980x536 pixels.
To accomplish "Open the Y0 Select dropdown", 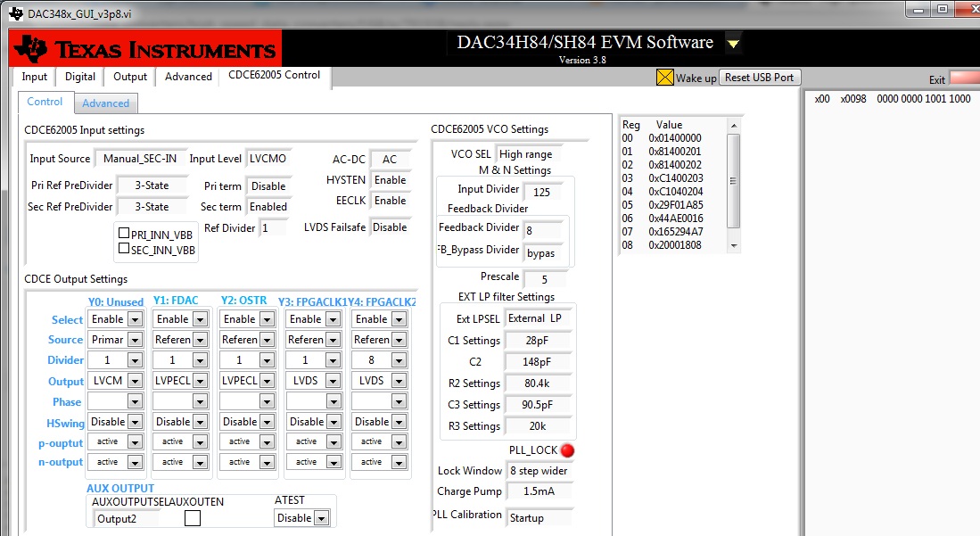I will pos(135,319).
